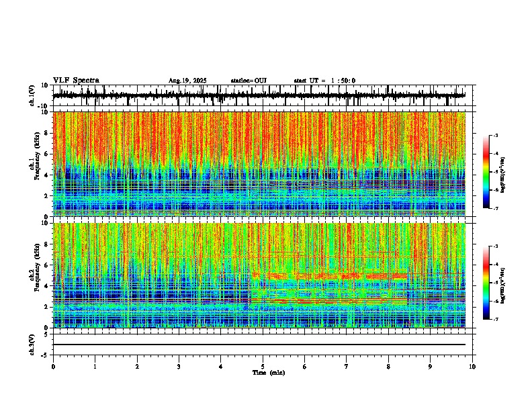
Task: Click time-axis tick label "10"
Action: tap(472, 367)
